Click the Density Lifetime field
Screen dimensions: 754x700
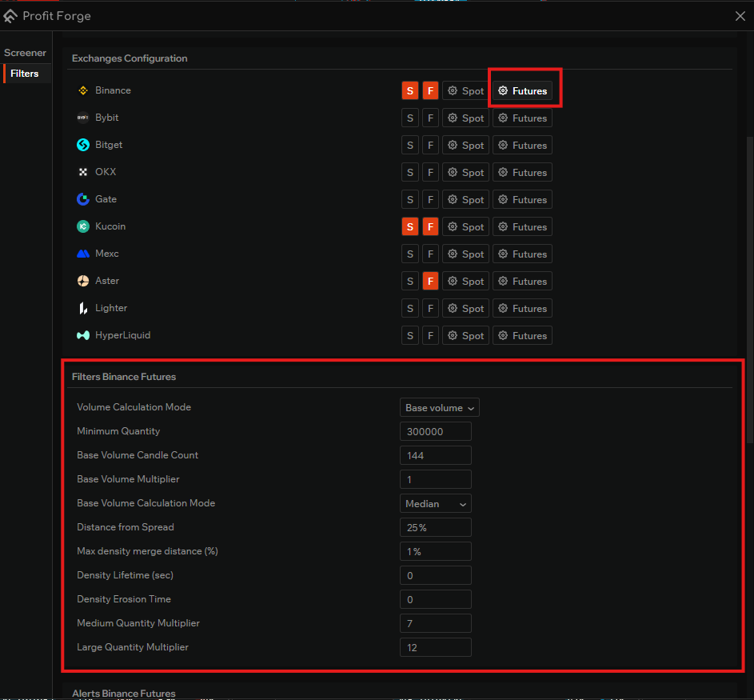point(436,575)
